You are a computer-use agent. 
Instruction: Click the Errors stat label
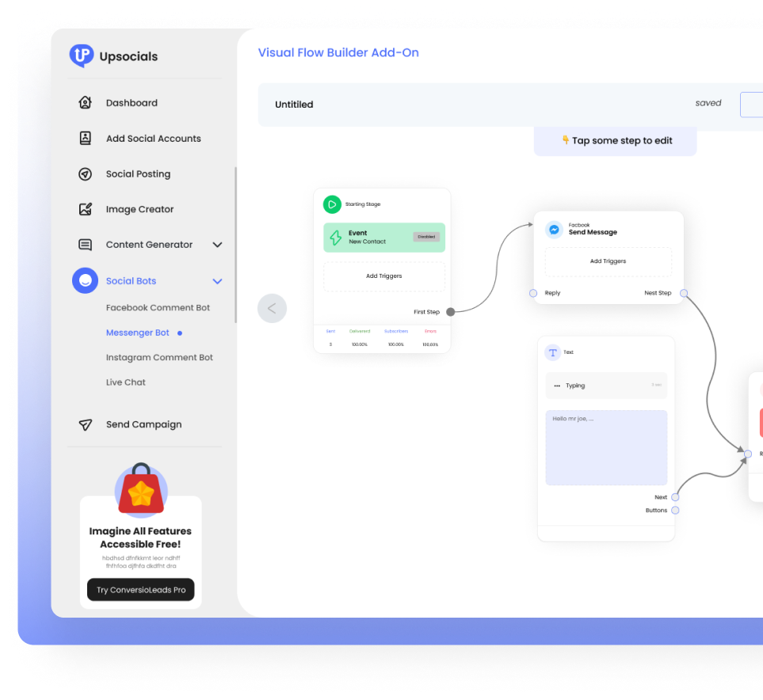[x=430, y=331]
